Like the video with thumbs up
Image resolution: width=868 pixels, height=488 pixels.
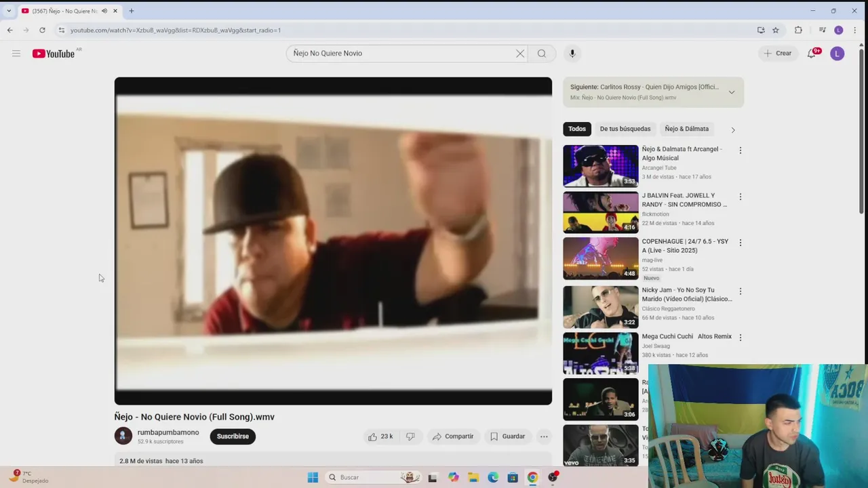(x=380, y=436)
